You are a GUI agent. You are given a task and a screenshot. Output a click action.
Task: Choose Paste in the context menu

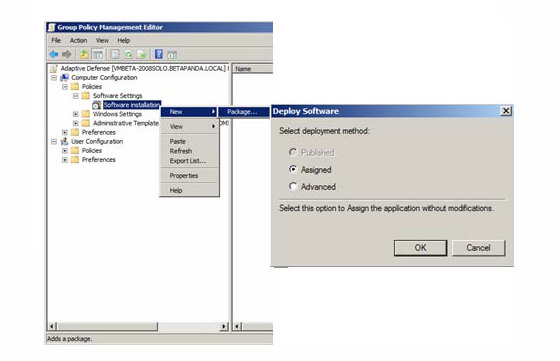click(190, 141)
